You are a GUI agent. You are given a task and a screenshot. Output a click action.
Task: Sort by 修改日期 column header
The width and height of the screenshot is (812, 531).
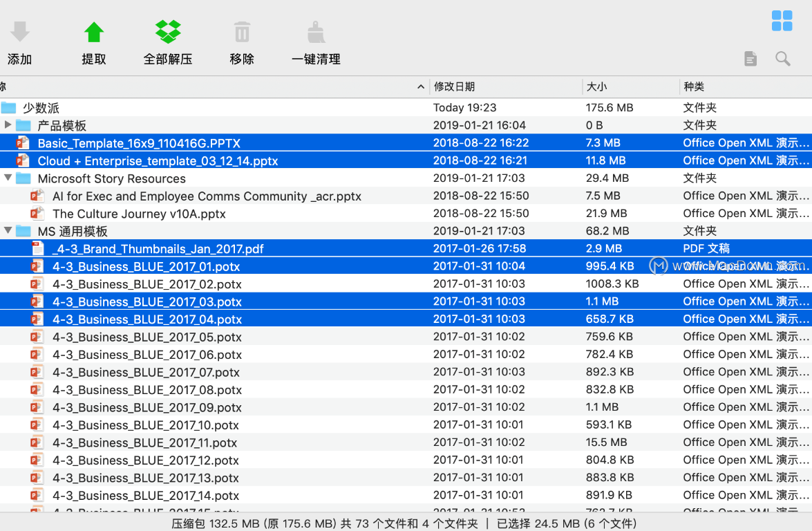tap(454, 86)
